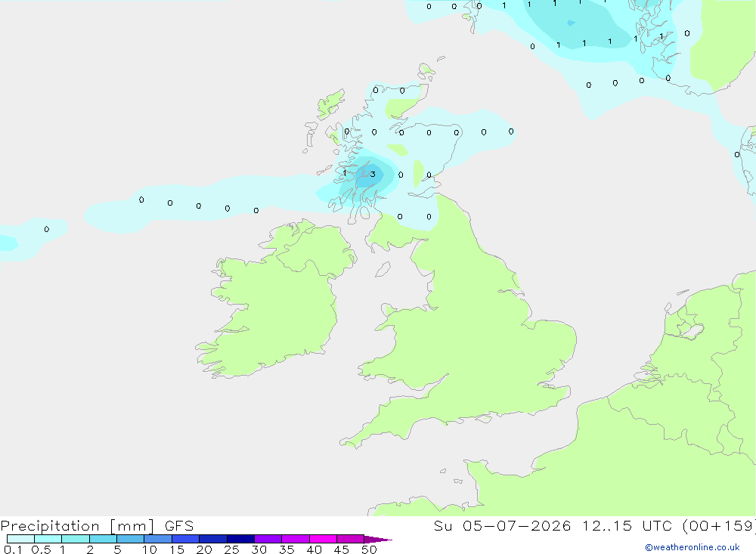This screenshot has width=756, height=554.
Task: Click the '30' legend scale label
Action: point(259,549)
